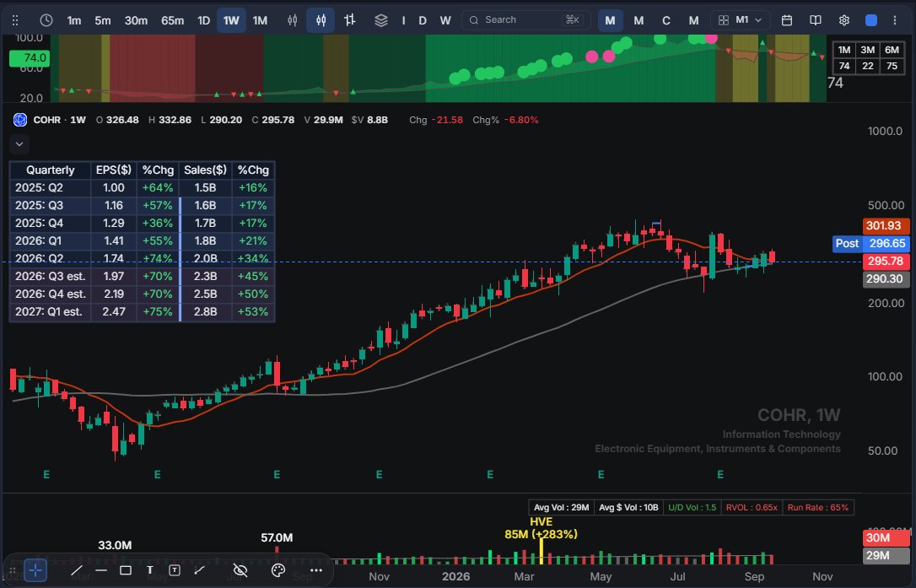
Task: Collapse the data panel chevron below COHR
Action: pyautogui.click(x=19, y=144)
